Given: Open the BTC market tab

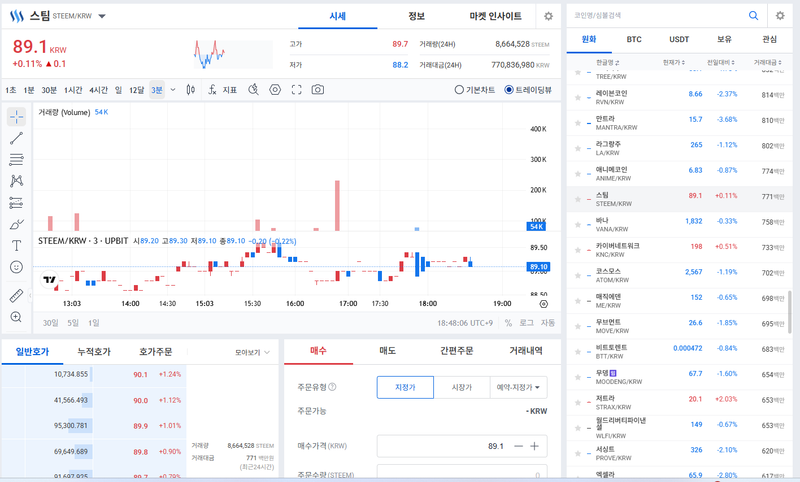Looking at the screenshot, I should pos(634,40).
